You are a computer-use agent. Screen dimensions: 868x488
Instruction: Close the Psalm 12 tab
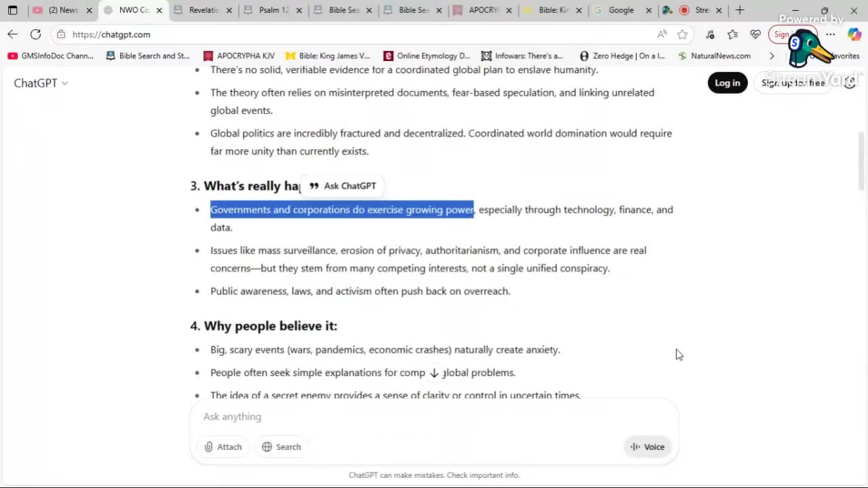(x=299, y=10)
